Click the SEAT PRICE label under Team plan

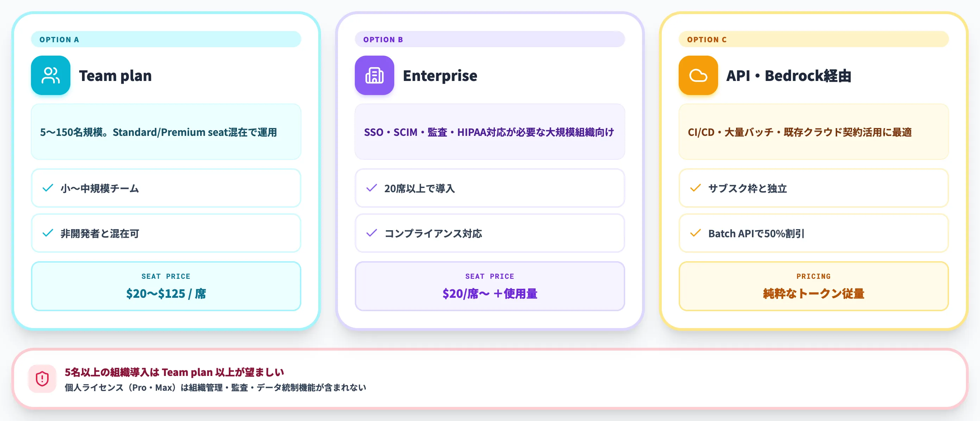pyautogui.click(x=166, y=276)
